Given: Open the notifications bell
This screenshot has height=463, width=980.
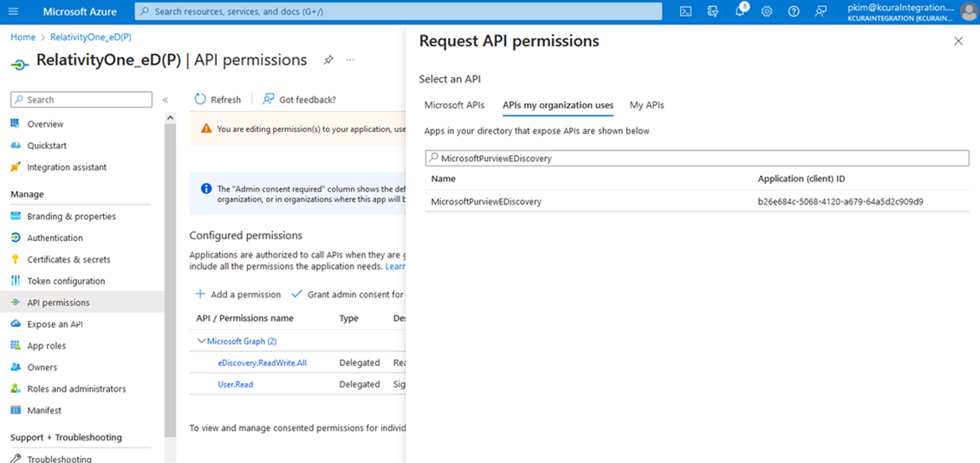Looking at the screenshot, I should click(x=740, y=11).
